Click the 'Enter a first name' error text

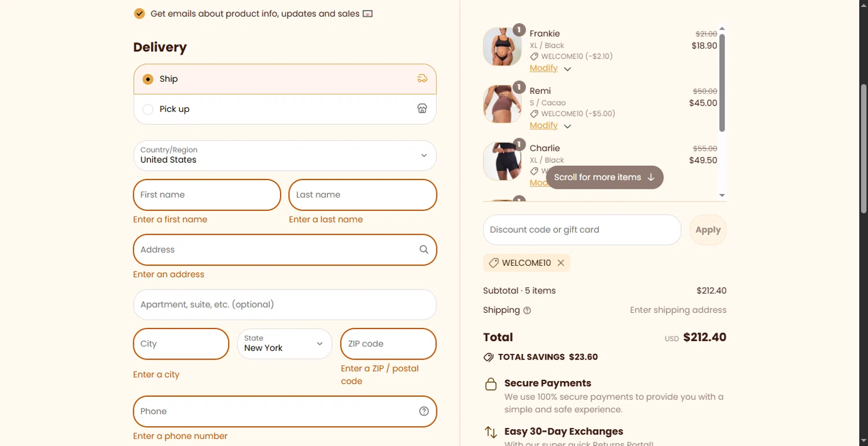coord(170,220)
